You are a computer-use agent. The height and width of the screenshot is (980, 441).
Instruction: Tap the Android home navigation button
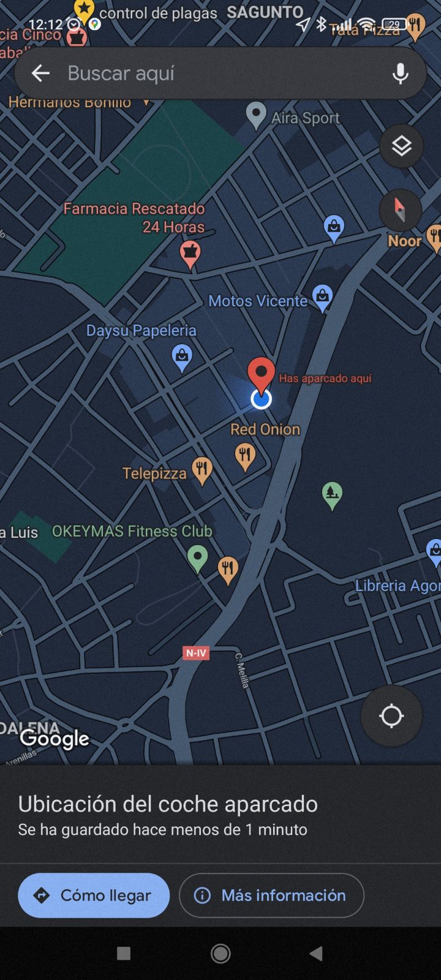221,953
